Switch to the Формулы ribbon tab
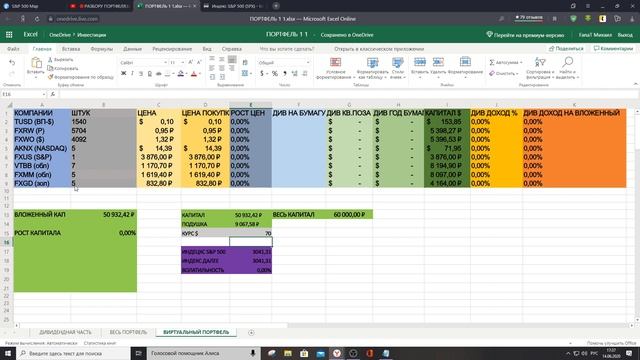 [102, 49]
